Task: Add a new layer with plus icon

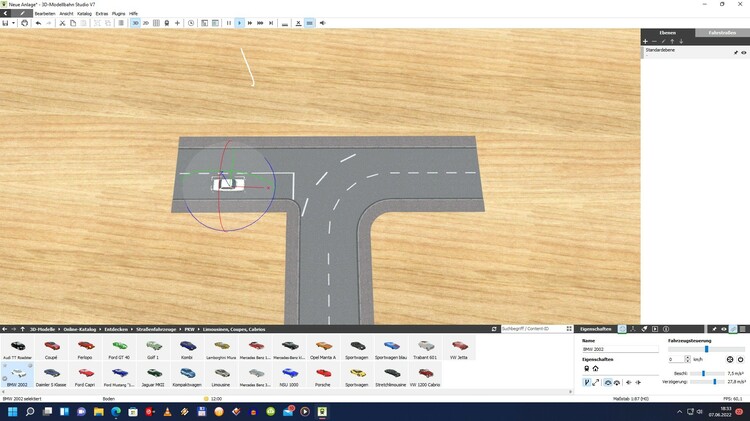Action: click(x=645, y=42)
